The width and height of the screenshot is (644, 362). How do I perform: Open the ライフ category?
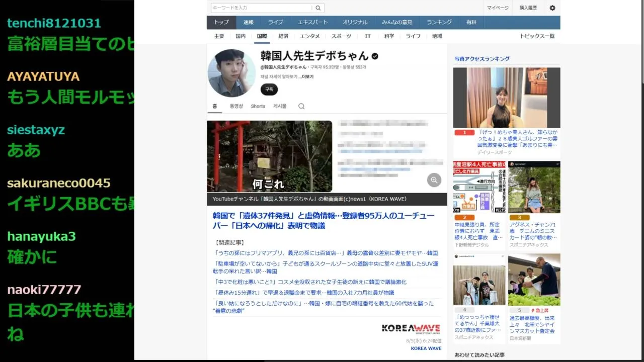[413, 36]
